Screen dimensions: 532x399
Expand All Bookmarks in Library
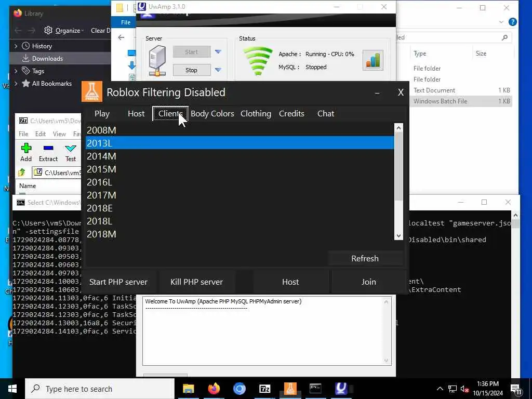point(16,84)
